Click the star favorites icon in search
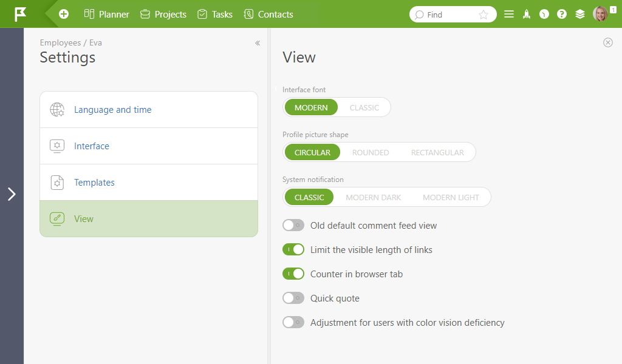 (x=483, y=15)
